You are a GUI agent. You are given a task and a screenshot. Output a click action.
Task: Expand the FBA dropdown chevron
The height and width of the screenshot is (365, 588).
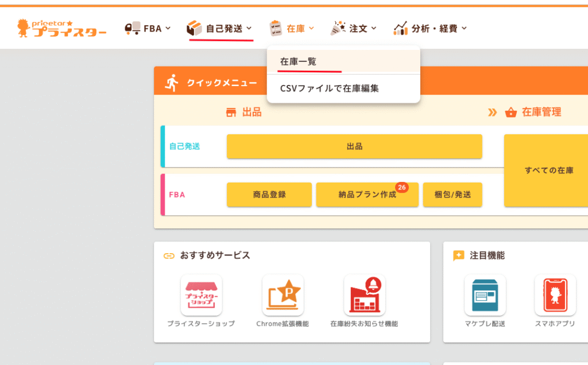tap(168, 28)
